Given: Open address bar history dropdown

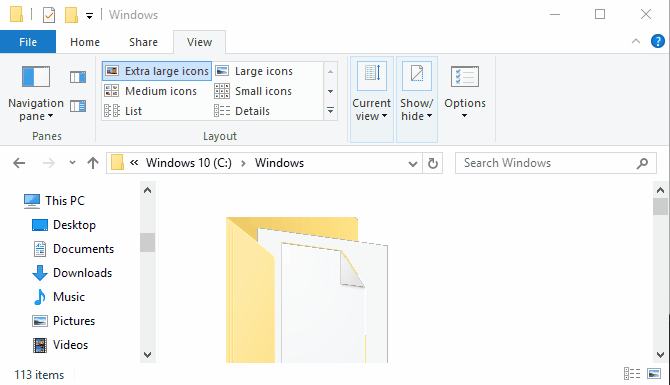Looking at the screenshot, I should pos(412,163).
